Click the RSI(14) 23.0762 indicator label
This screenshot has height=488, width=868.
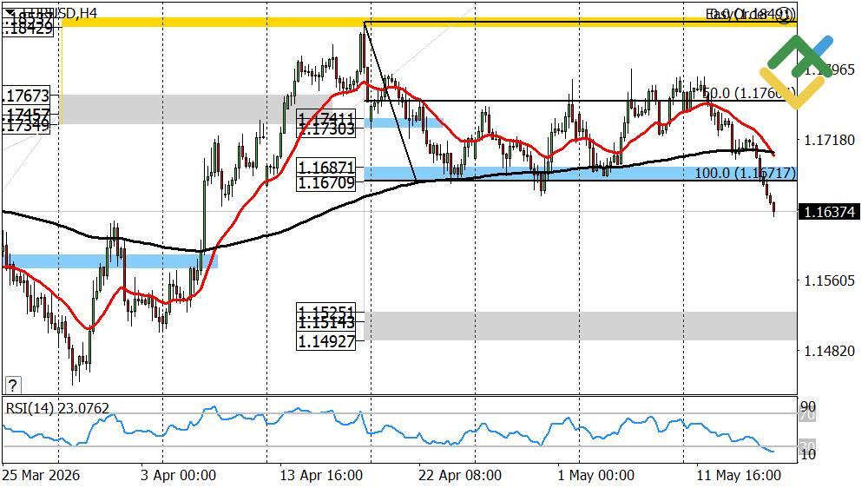[x=57, y=408]
